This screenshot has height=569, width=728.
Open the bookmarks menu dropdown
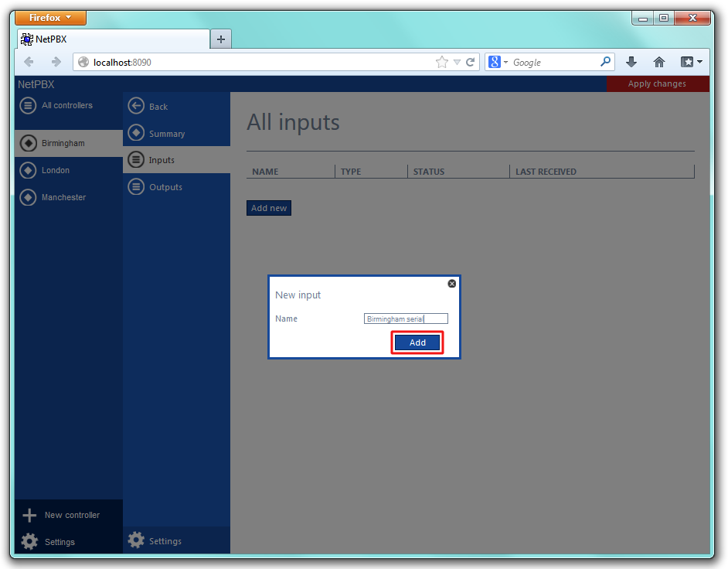(x=691, y=62)
